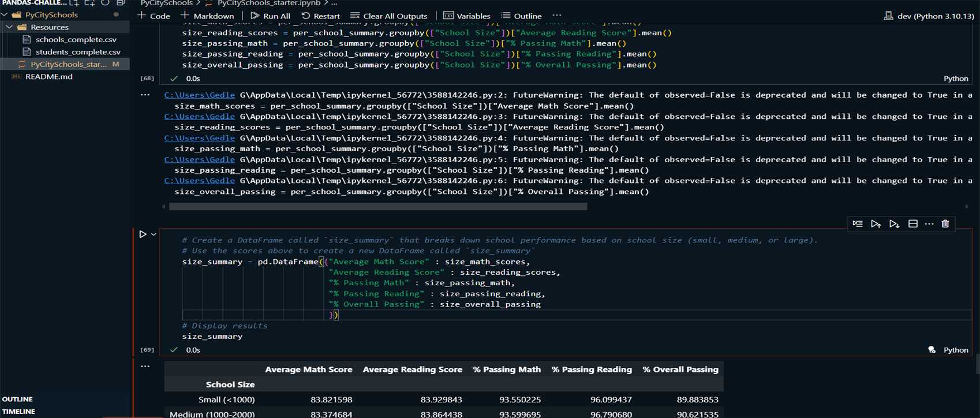Click Refresh Explorer icon in header
Viewport: 980px width, 418px height.
coord(105,3)
